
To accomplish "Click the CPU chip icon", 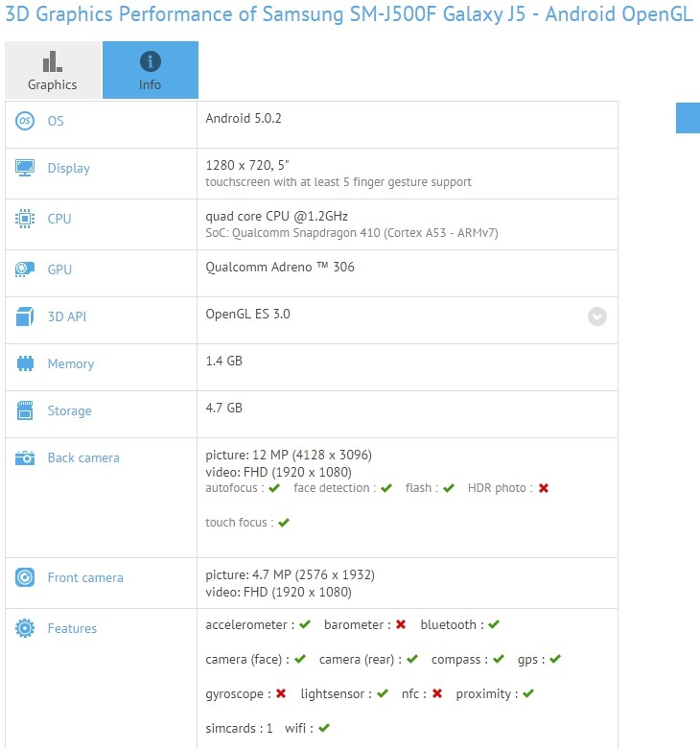I will (x=25, y=219).
